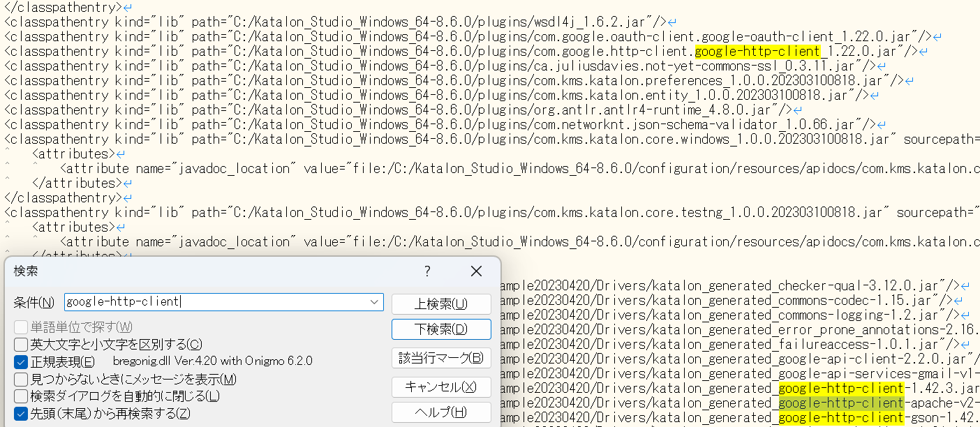Close the 検索 dialog with the X button
This screenshot has height=427, width=980.
[x=476, y=271]
